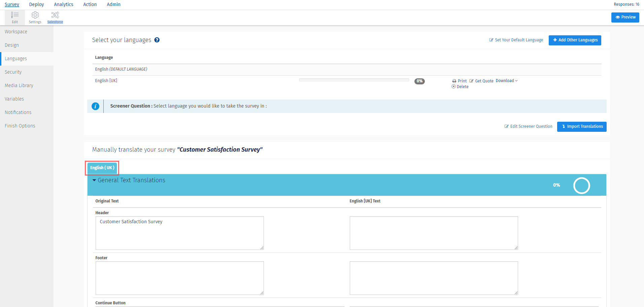Click the English [UK] translation progress bar

click(x=354, y=80)
